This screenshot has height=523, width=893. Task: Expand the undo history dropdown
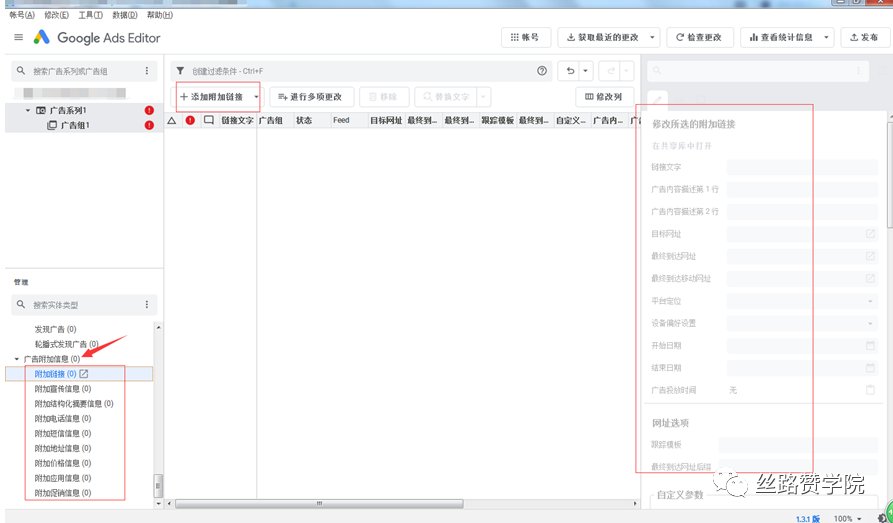tap(585, 71)
